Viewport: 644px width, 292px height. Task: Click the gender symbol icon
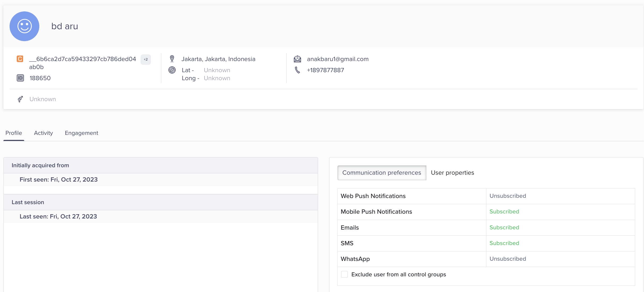point(20,99)
